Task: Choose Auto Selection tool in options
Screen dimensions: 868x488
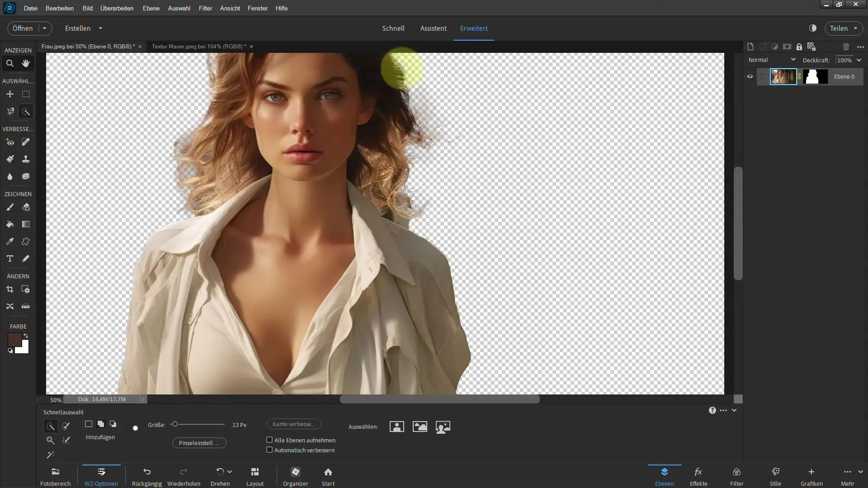Action: (50, 455)
